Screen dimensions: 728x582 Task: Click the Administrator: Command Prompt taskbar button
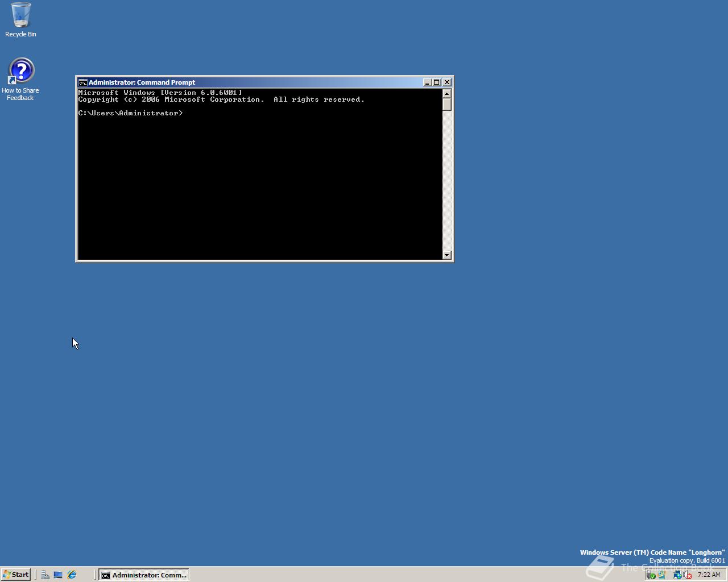coord(144,575)
